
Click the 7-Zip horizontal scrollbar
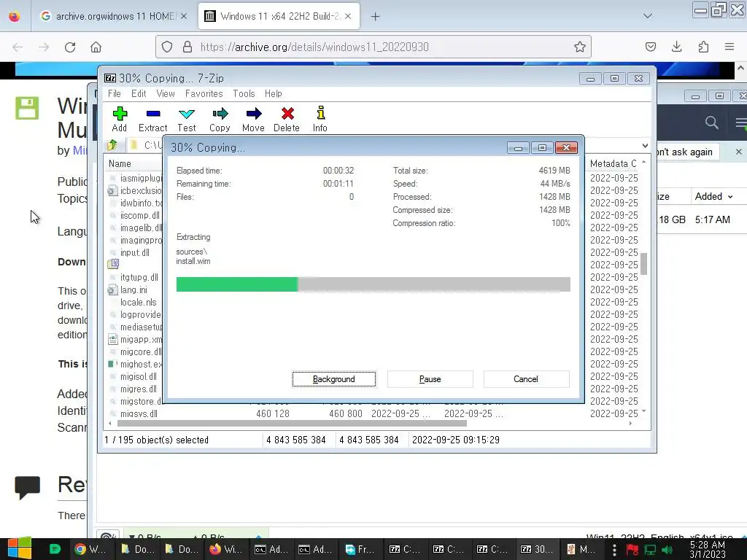(x=292, y=424)
